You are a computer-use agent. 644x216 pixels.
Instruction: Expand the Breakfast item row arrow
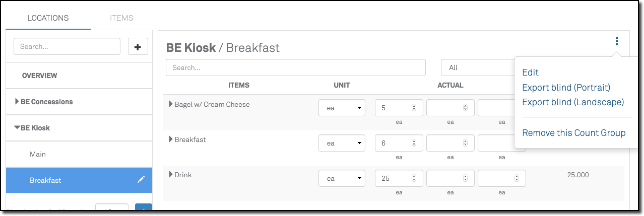coord(171,139)
